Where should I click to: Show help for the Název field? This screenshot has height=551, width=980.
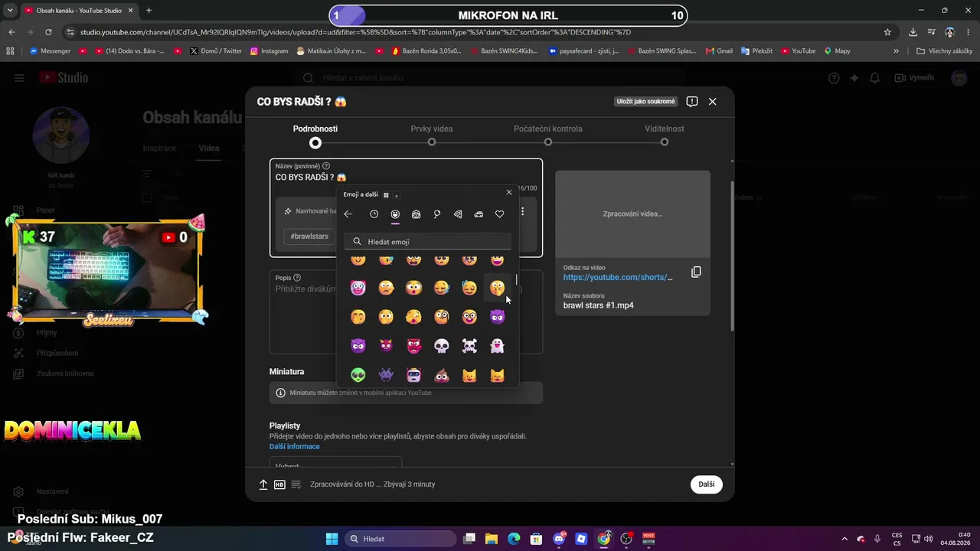tap(326, 166)
